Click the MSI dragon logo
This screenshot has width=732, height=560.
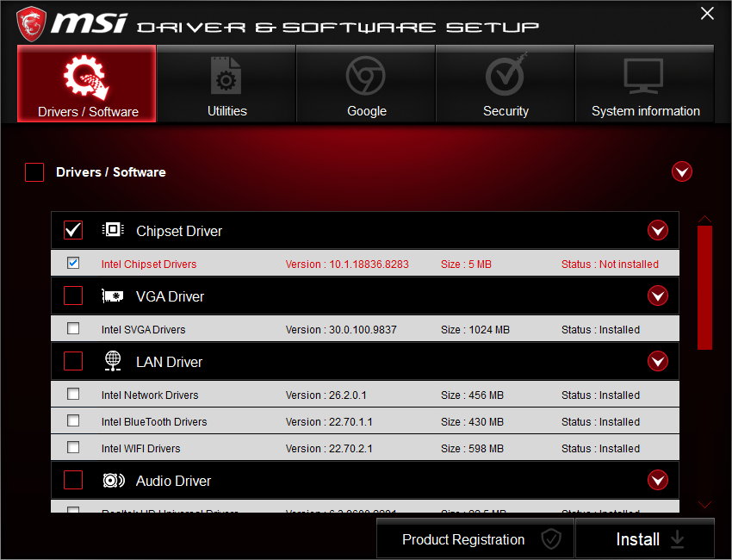[x=31, y=20]
